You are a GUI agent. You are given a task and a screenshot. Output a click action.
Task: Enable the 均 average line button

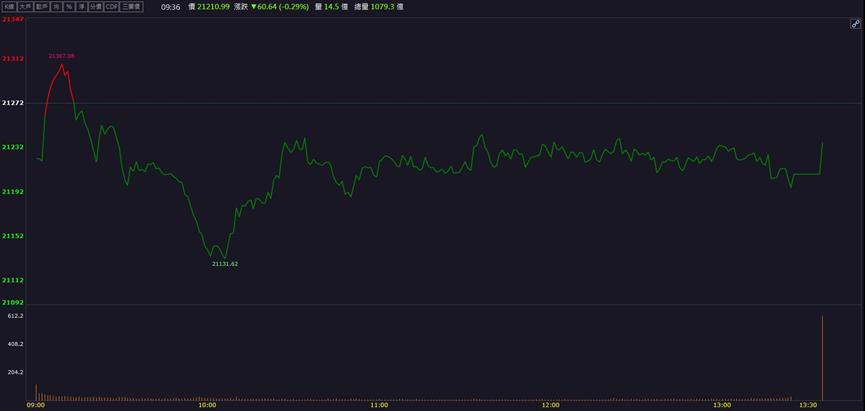click(56, 7)
